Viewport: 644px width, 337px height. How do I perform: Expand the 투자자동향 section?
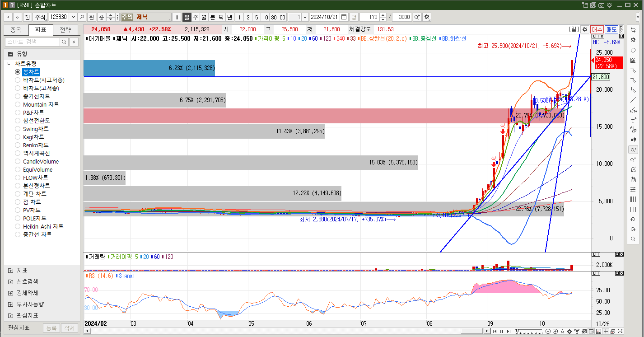coord(10,304)
